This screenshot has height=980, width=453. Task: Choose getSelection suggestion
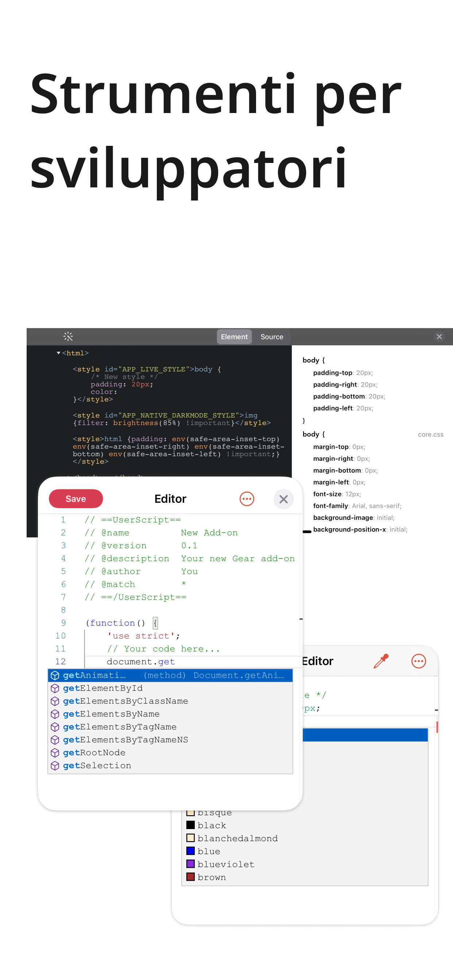[170, 766]
